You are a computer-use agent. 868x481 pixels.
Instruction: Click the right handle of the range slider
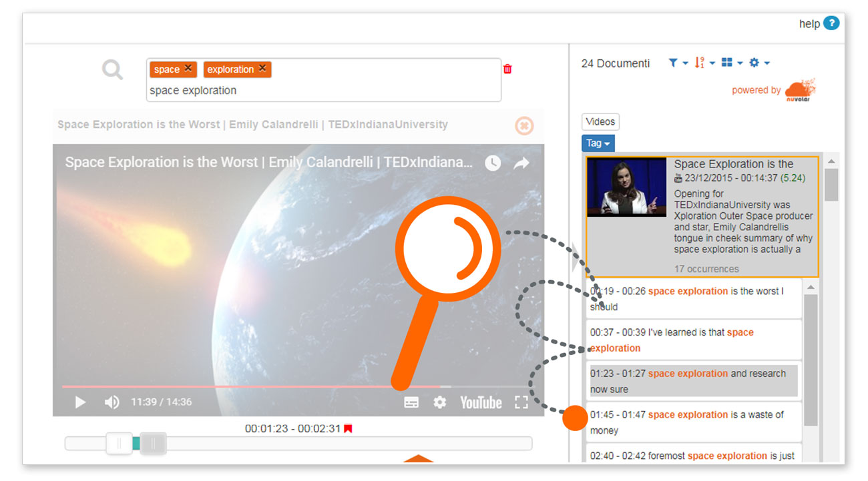(153, 443)
